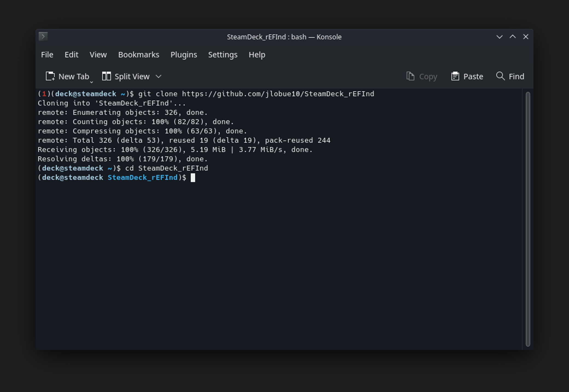569x392 pixels.
Task: Open the Edit menu
Action: pyautogui.click(x=71, y=55)
